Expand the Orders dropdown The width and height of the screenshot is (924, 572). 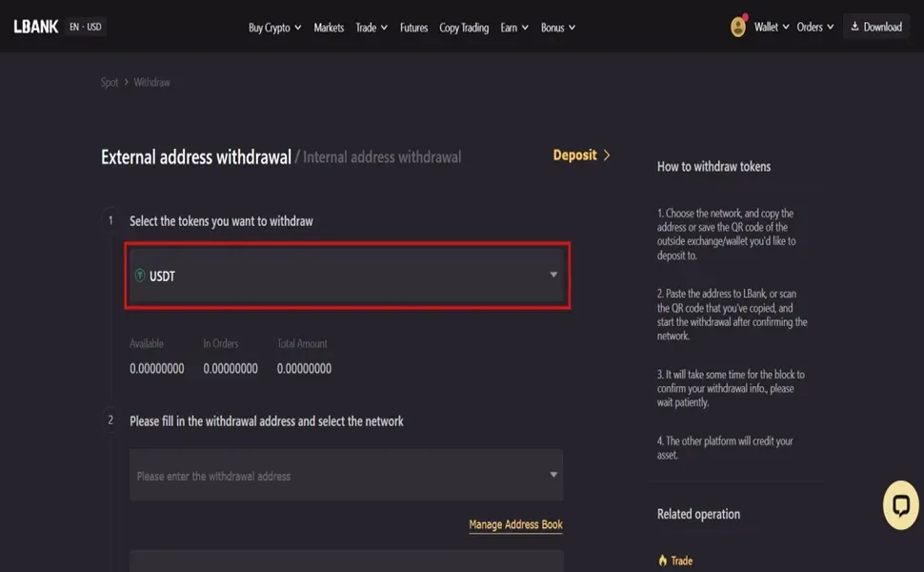(x=815, y=27)
